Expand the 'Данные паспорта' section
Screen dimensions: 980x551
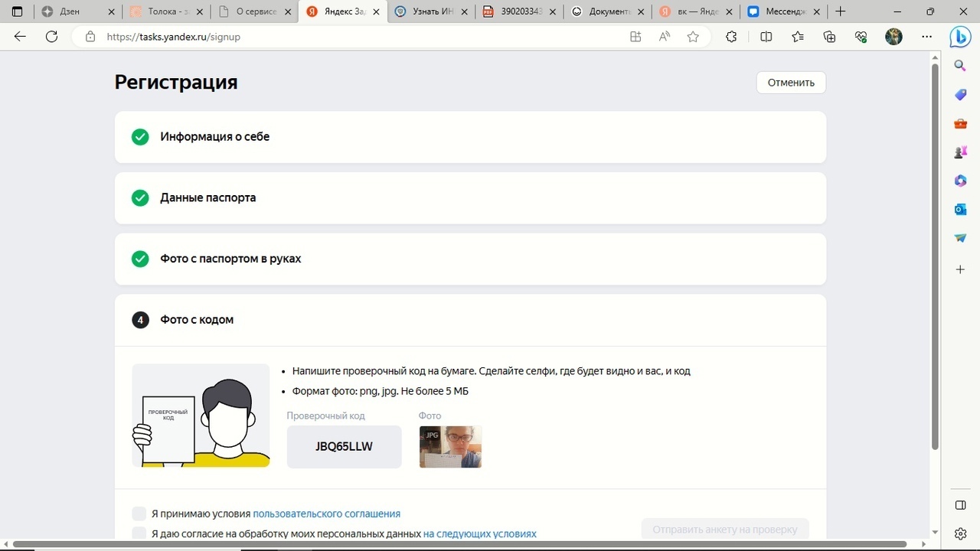pyautogui.click(x=470, y=197)
